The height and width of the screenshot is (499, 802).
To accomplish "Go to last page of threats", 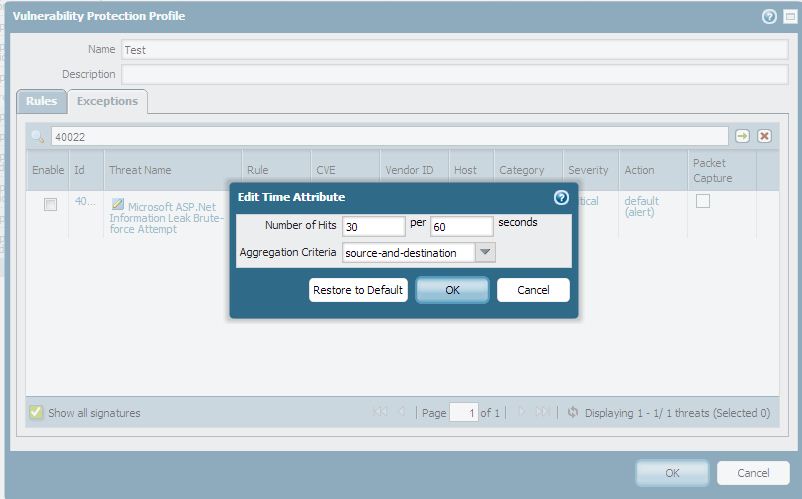I will click(542, 412).
